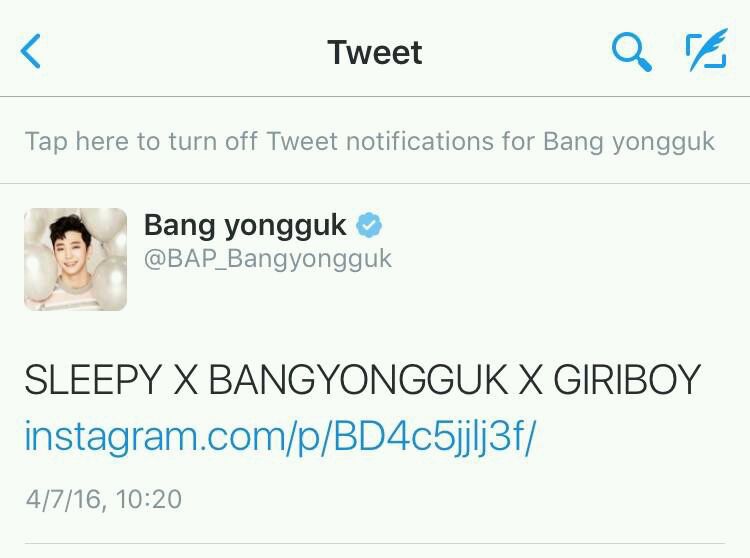This screenshot has height=558, width=750.
Task: Click the 4/7/16, 10:20 timestamp
Action: coord(104,499)
